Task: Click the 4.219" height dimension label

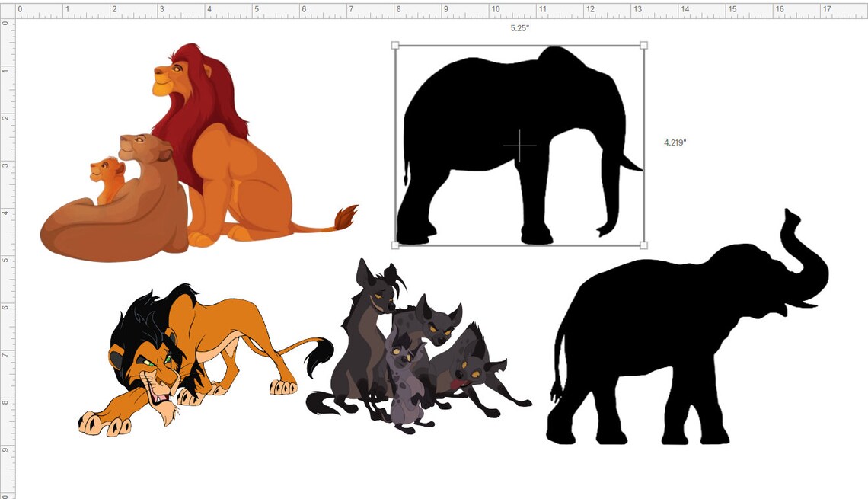Action: coord(675,143)
